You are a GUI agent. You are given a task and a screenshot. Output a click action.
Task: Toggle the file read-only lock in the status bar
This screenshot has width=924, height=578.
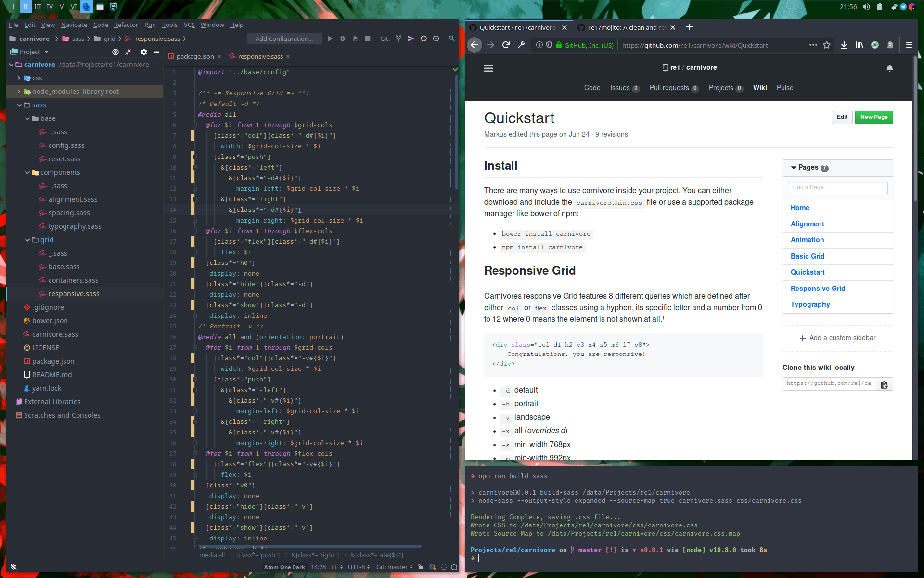pos(421,567)
